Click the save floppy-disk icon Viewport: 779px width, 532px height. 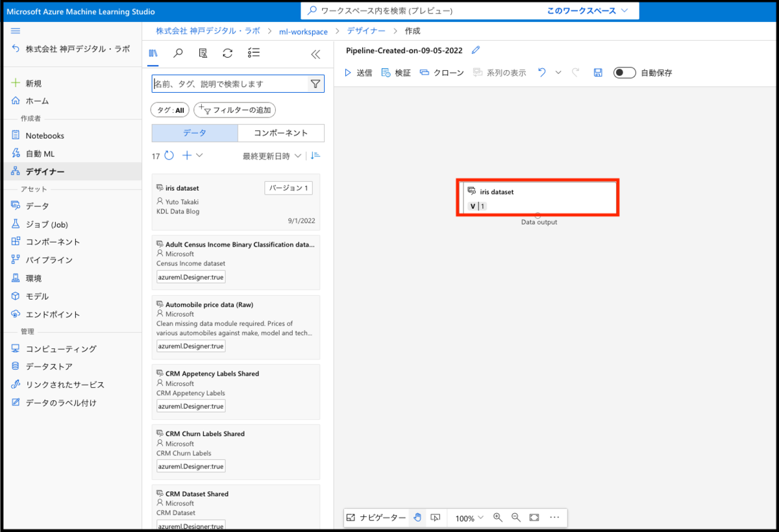[x=599, y=73]
